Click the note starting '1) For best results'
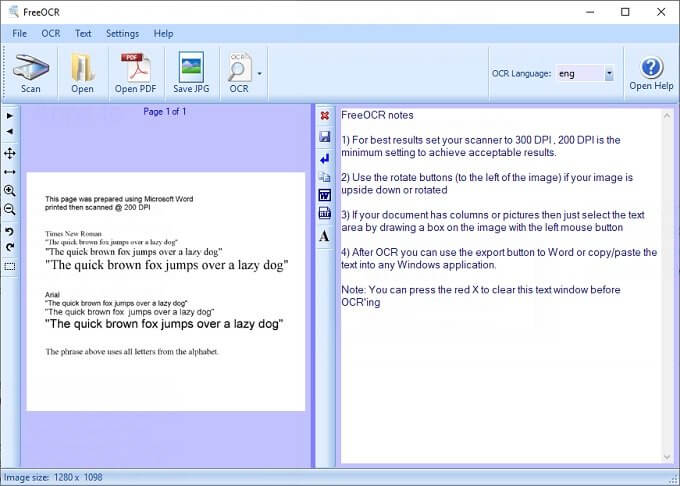 pyautogui.click(x=481, y=146)
